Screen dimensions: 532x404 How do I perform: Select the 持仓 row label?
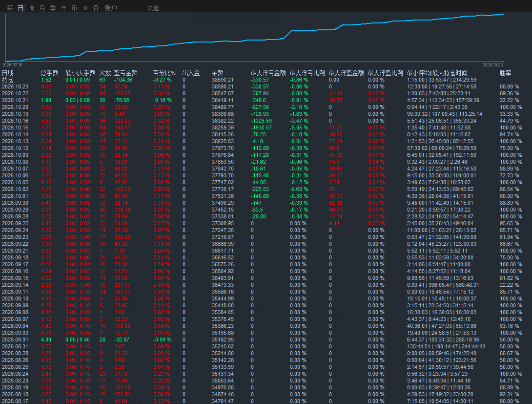[x=7, y=80]
